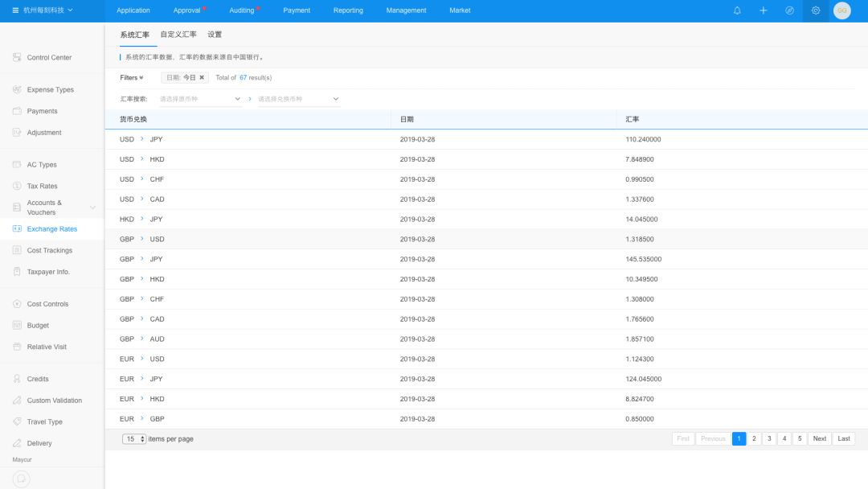Select the HKD to JPY row

(x=486, y=220)
